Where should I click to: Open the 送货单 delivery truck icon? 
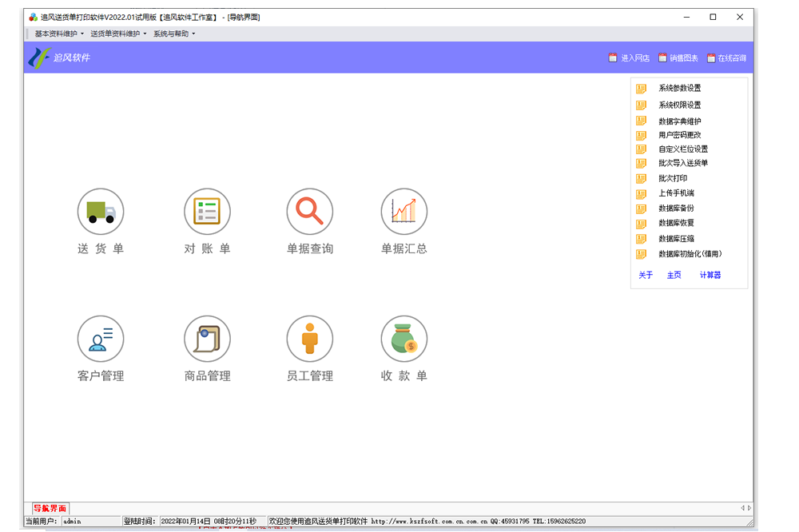(x=101, y=212)
